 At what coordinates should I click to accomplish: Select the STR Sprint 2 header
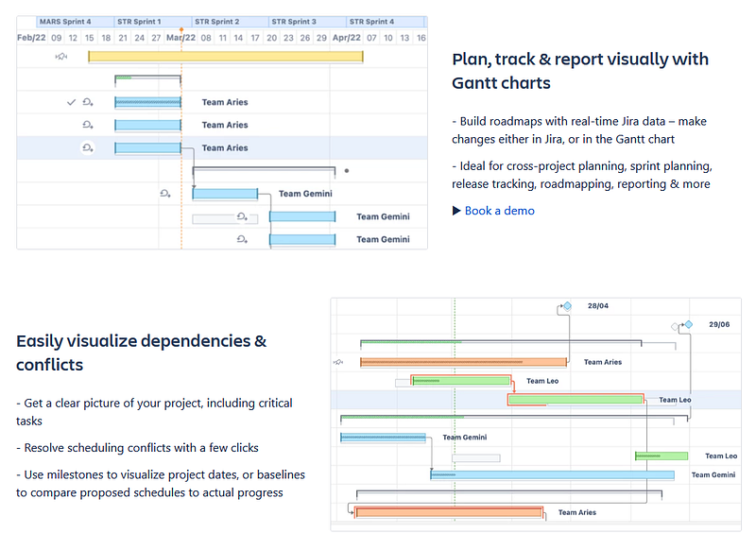(230, 22)
